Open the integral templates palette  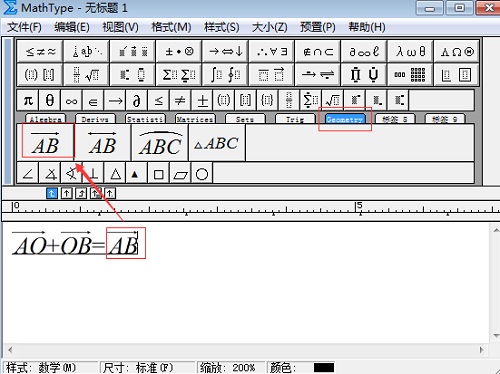pos(225,74)
